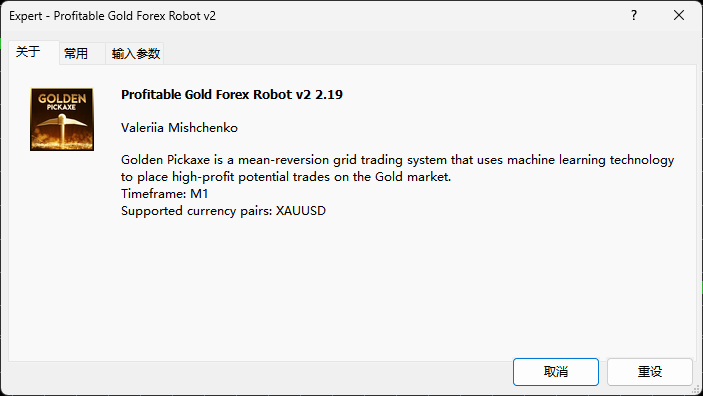Click the Golden Pickaxe description paragraph
This screenshot has width=703, height=396.
397,168
